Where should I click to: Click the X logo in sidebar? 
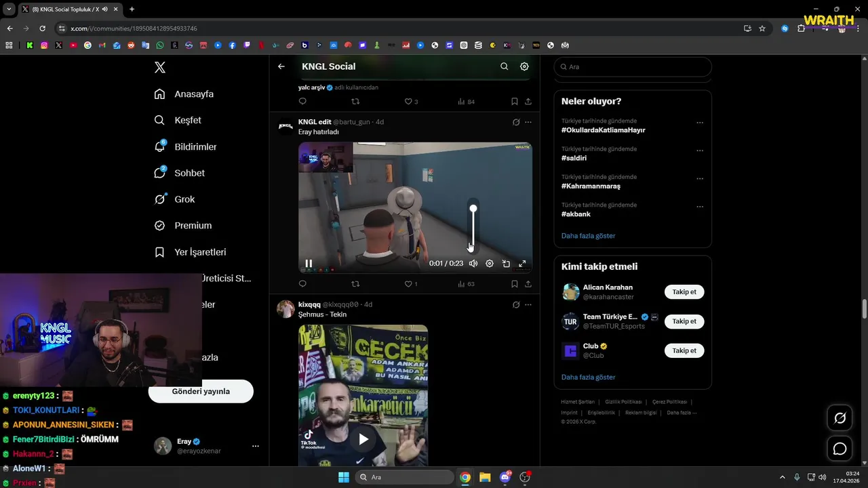pyautogui.click(x=159, y=67)
